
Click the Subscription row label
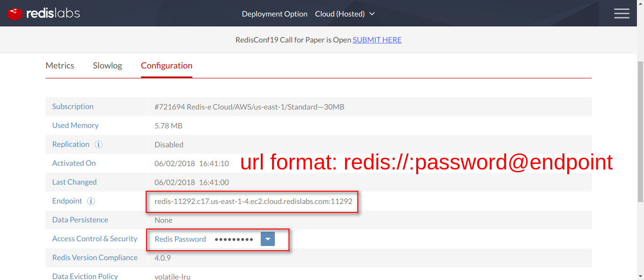73,107
